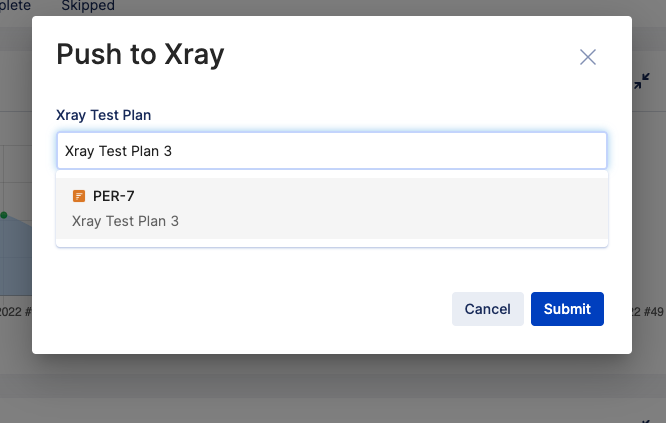Click the typed text inside the search field
Viewport: 666px width, 423px height.
tap(119, 151)
